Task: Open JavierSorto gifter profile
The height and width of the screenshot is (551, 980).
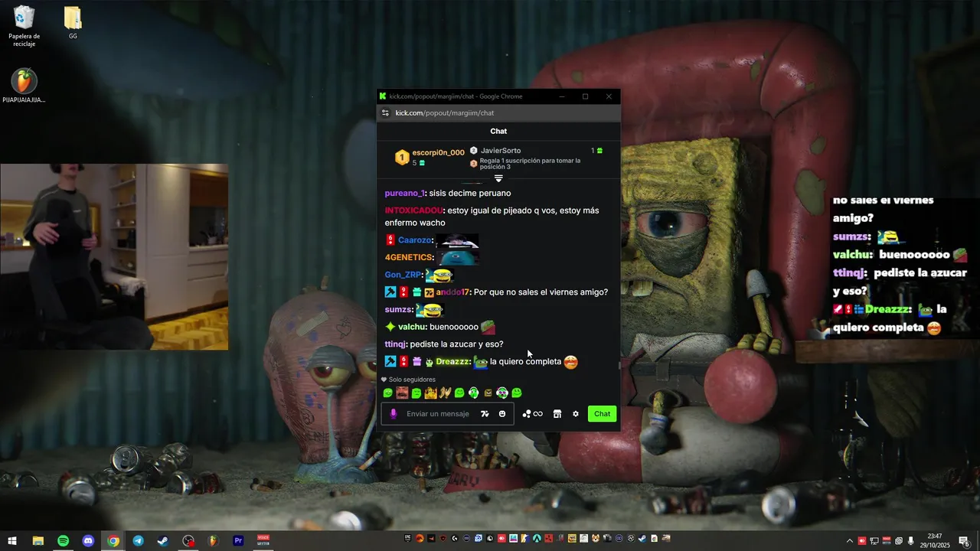Action: click(x=501, y=151)
